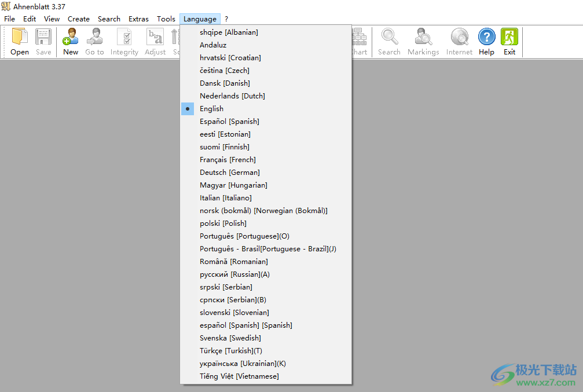Choose polski [Polish] language
The height and width of the screenshot is (392, 583).
pyautogui.click(x=266, y=223)
